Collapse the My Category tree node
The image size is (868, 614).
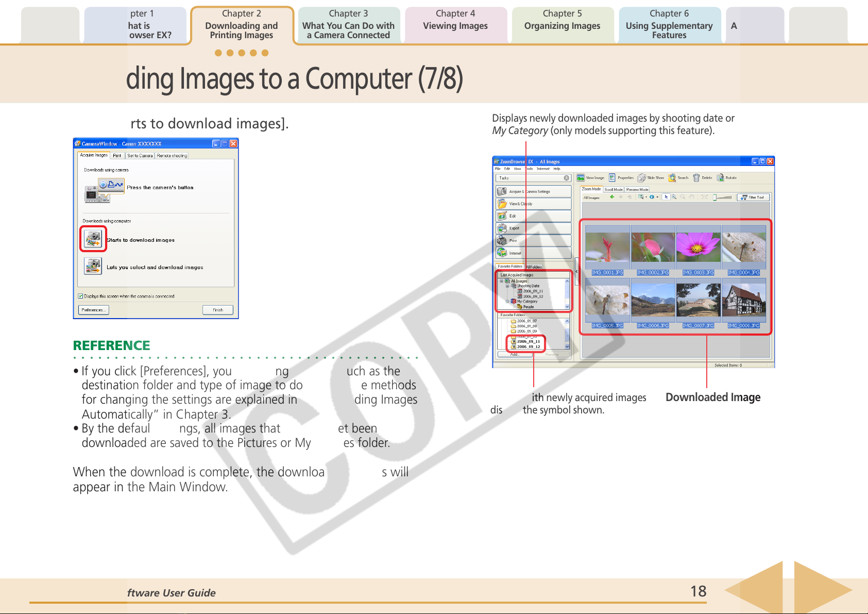507,302
